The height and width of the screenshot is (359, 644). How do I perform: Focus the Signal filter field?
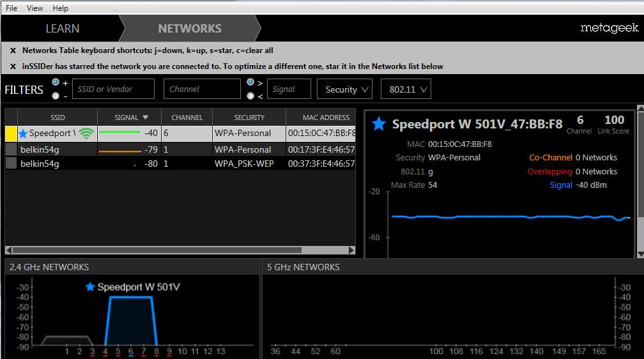[x=289, y=89]
